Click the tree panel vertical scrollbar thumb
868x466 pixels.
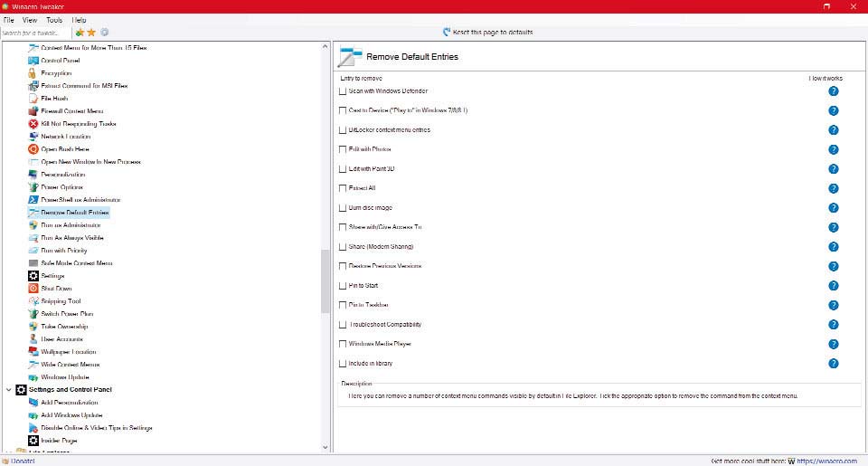coord(325,281)
